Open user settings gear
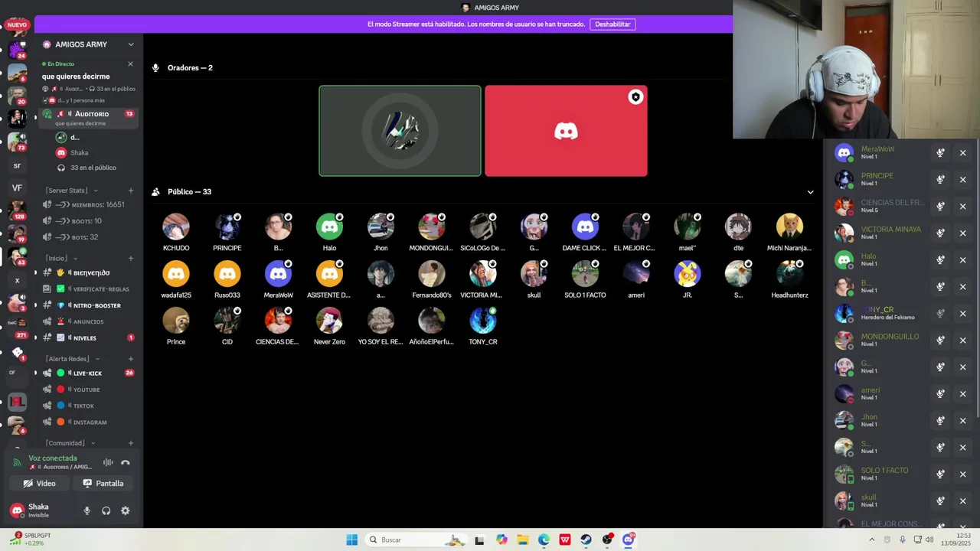 point(126,510)
